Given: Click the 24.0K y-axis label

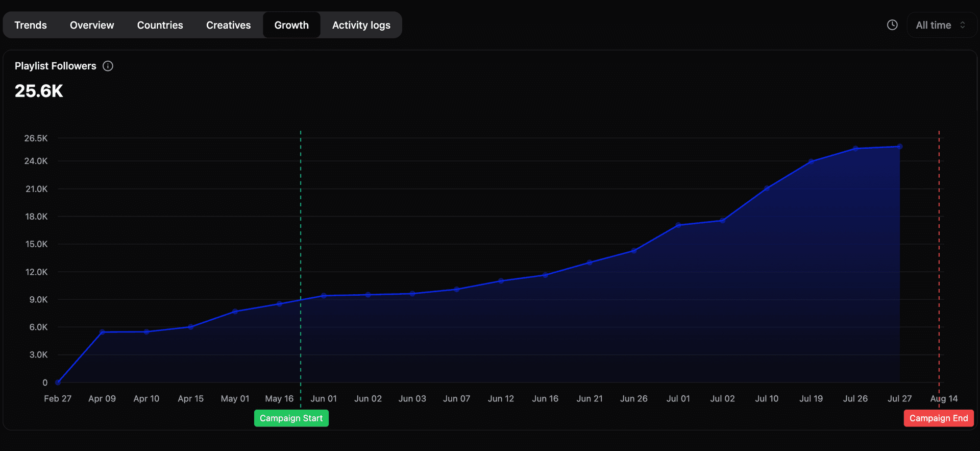Looking at the screenshot, I should (36, 161).
